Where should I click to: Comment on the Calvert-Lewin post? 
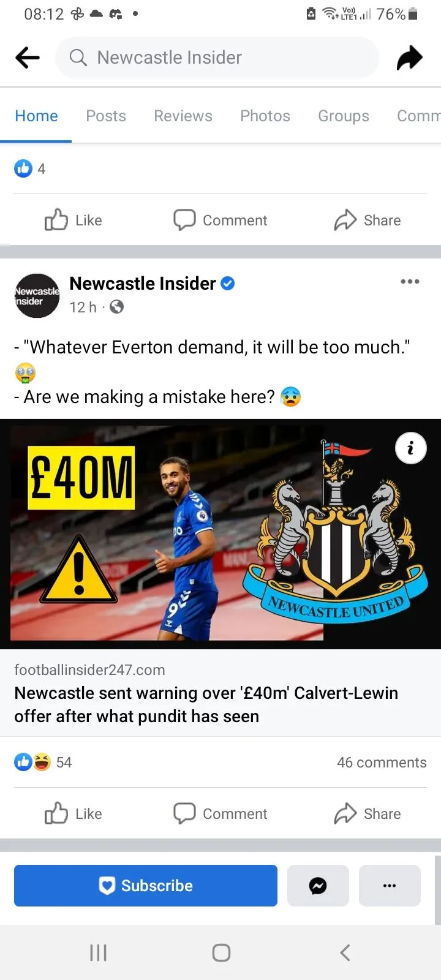[221, 813]
